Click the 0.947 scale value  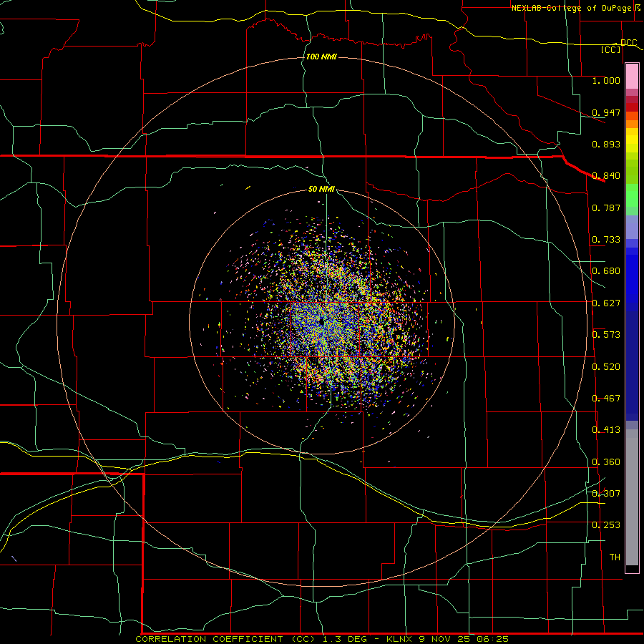606,112
